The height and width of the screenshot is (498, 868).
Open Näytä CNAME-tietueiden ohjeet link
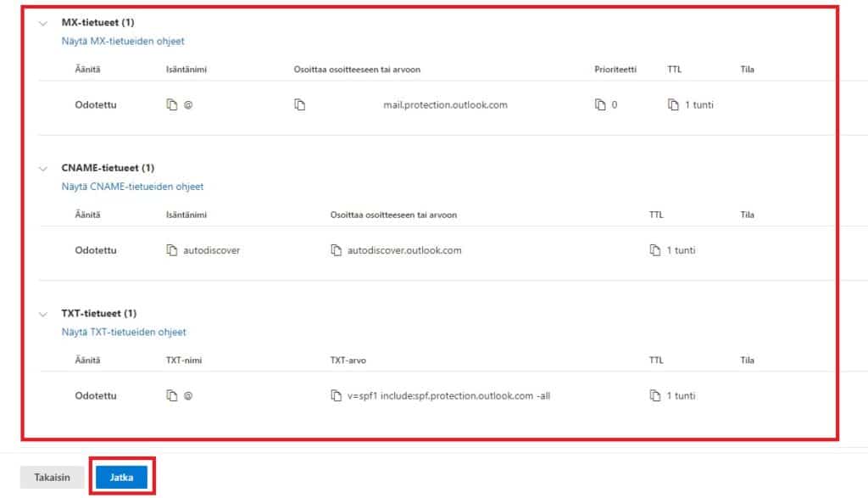132,187
